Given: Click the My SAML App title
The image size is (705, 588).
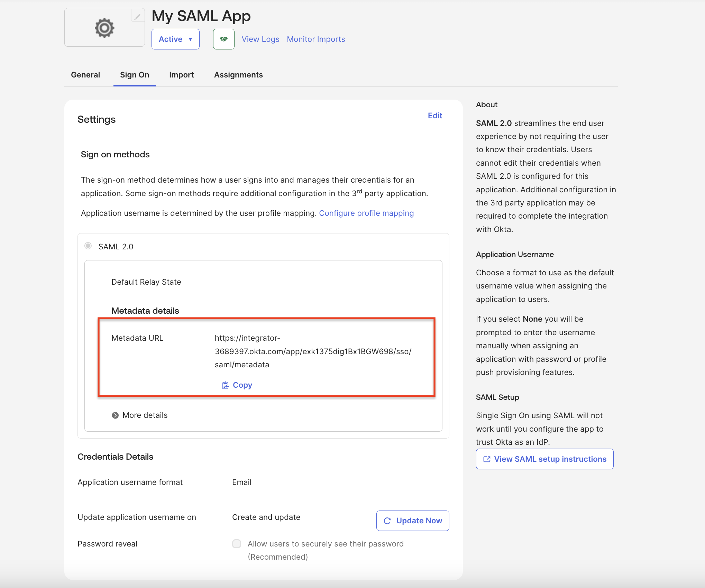Looking at the screenshot, I should [201, 16].
